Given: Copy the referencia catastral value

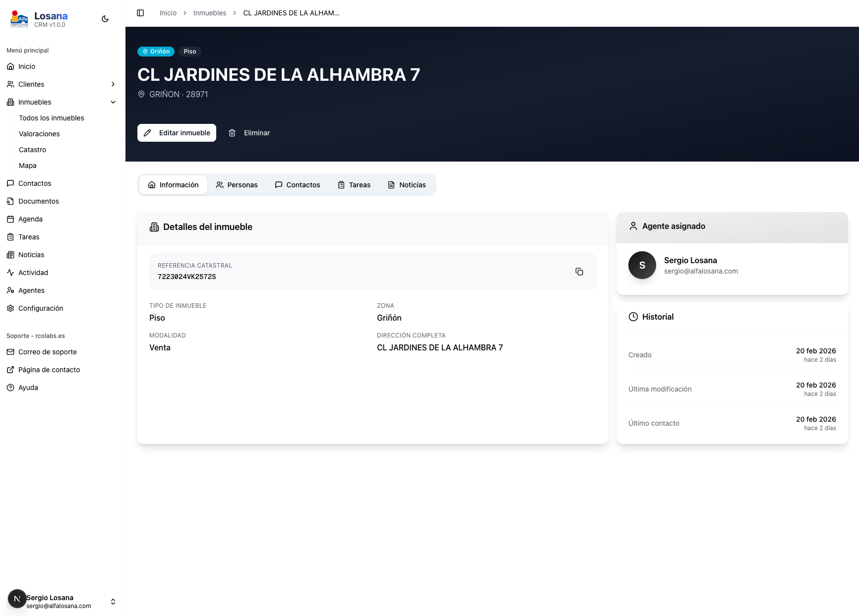Looking at the screenshot, I should coord(579,272).
